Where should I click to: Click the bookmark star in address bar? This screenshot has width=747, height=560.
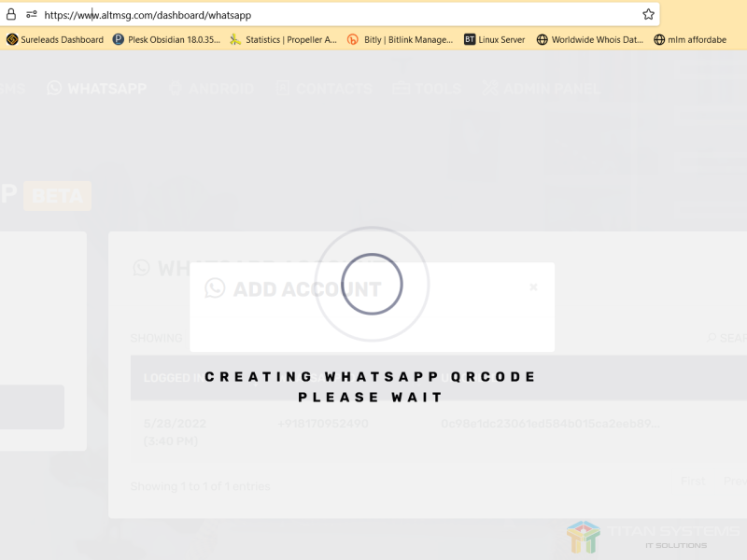click(x=648, y=15)
